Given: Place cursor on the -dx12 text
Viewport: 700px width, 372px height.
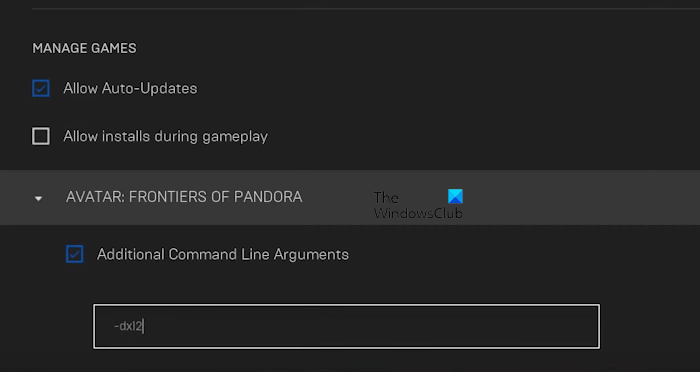Looking at the screenshot, I should [128, 326].
